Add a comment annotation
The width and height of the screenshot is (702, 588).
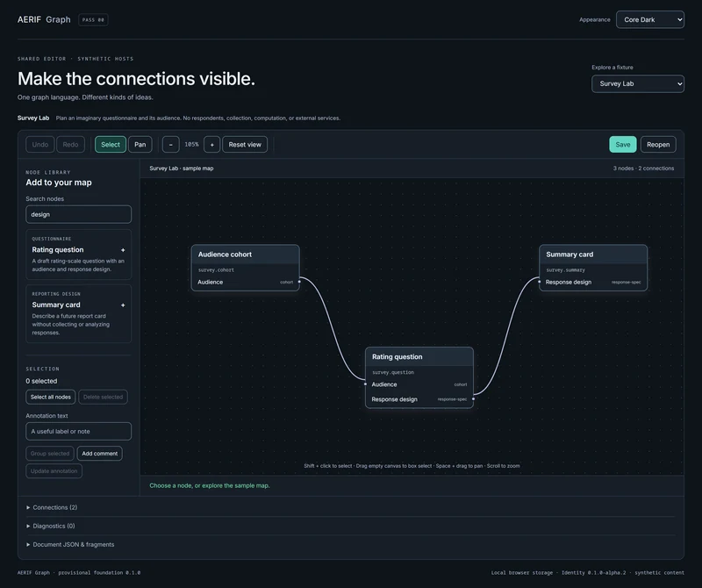[100, 454]
